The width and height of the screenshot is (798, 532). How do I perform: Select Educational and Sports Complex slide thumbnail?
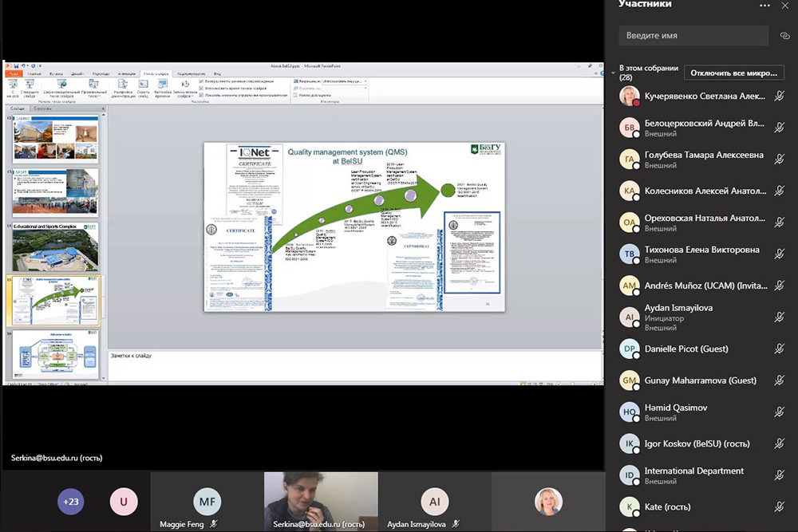tap(56, 247)
